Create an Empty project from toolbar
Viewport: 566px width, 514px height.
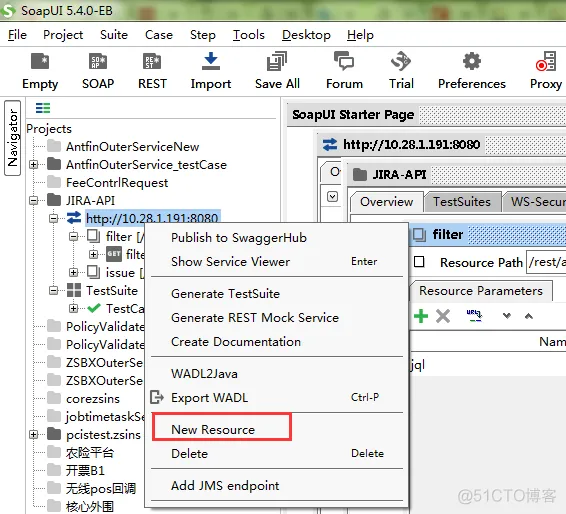pos(40,71)
